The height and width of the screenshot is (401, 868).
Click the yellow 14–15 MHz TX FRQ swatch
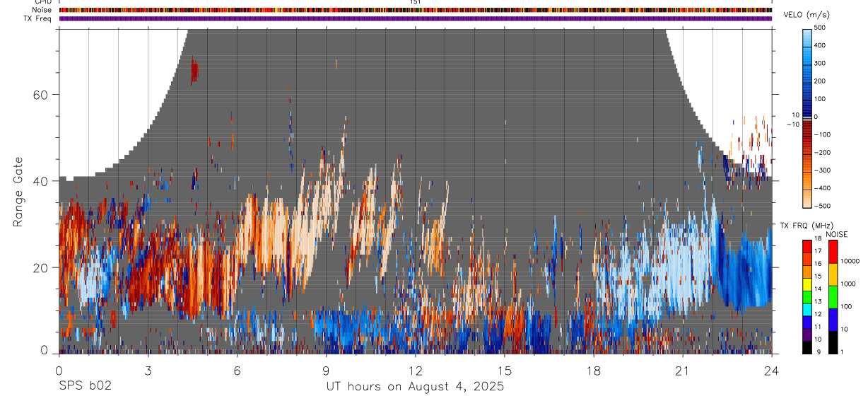click(x=807, y=283)
